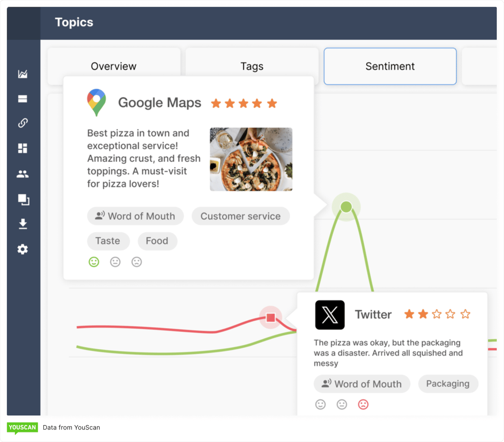The height and width of the screenshot is (442, 504).
Task: Mark Twitter review as positive sentiment
Action: (x=321, y=404)
